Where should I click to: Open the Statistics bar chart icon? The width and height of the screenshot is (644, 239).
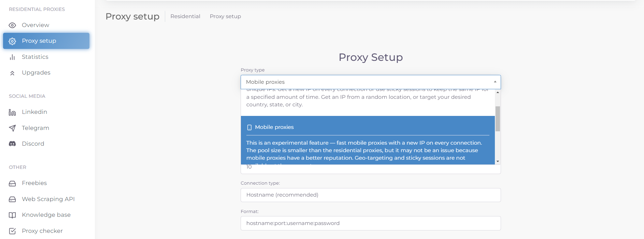pos(12,57)
